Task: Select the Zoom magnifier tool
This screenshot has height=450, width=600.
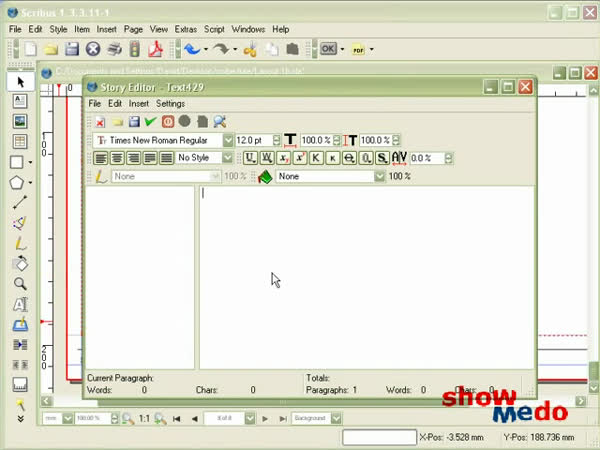Action: 19,284
